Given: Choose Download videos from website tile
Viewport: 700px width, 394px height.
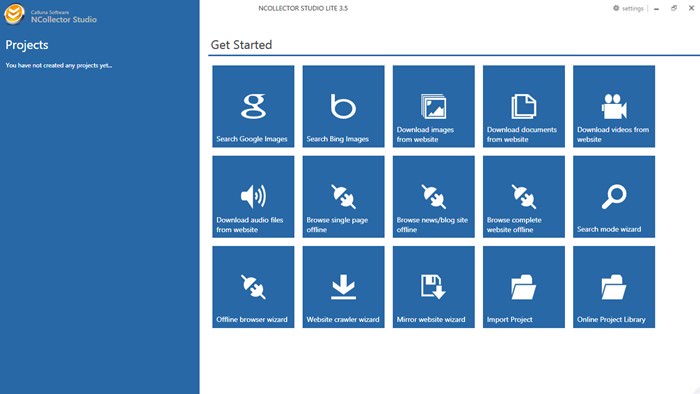Looking at the screenshot, I should click(614, 106).
